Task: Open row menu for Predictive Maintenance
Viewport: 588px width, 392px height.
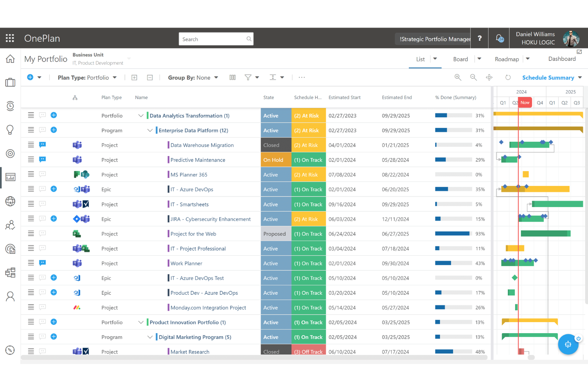Action: click(31, 160)
